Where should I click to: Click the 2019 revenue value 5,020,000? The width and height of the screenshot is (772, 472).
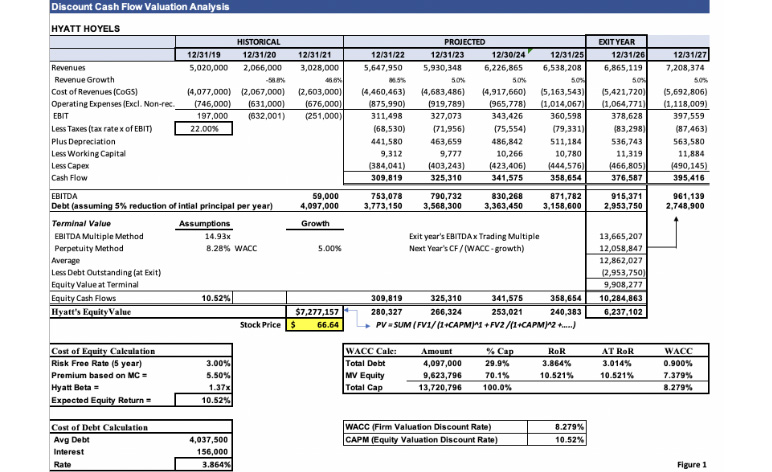[x=209, y=67]
